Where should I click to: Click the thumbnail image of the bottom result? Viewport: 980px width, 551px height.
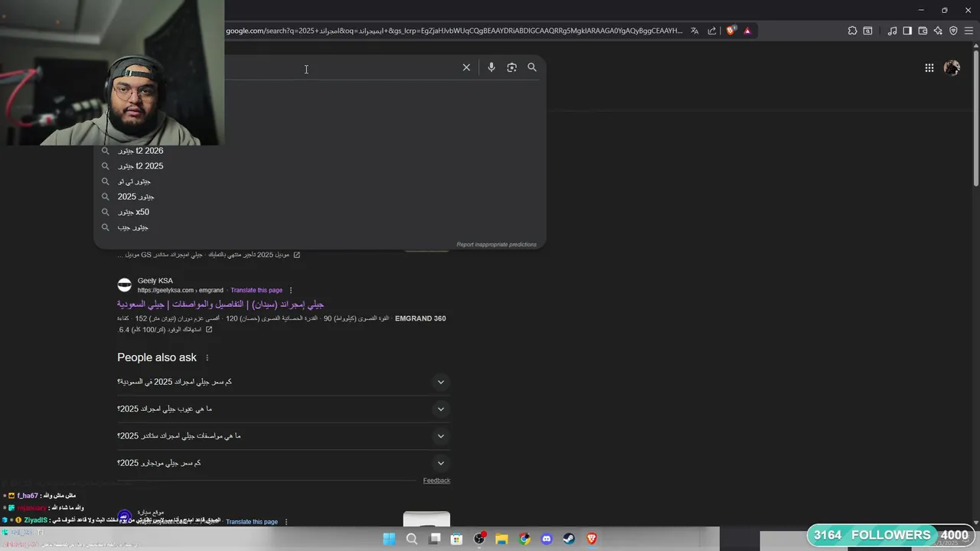tap(426, 519)
